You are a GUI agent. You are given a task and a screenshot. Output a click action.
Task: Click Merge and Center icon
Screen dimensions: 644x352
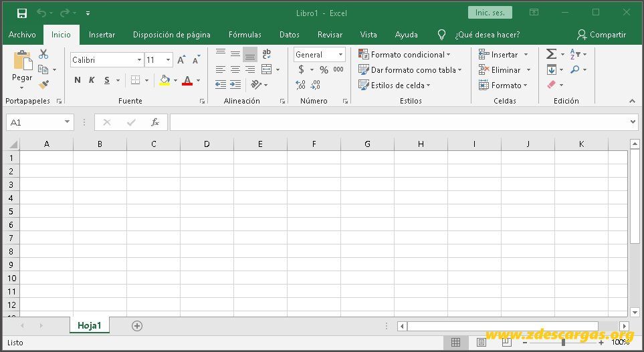(x=267, y=69)
